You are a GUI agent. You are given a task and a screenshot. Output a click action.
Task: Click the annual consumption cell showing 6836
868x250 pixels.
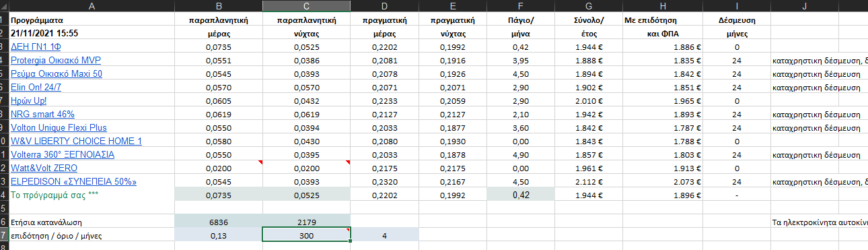point(218,221)
